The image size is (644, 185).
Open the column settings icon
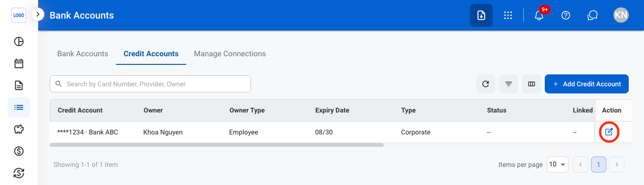531,84
